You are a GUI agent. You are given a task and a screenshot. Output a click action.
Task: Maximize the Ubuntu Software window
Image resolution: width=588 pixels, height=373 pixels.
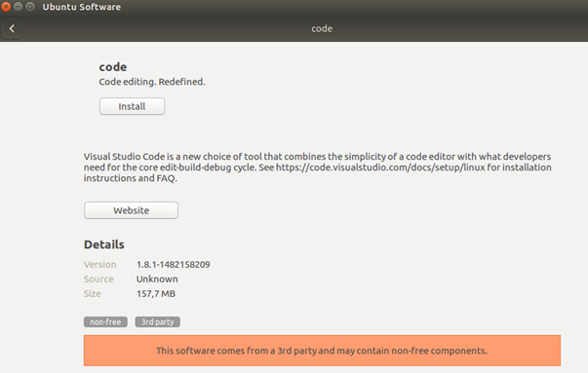30,7
